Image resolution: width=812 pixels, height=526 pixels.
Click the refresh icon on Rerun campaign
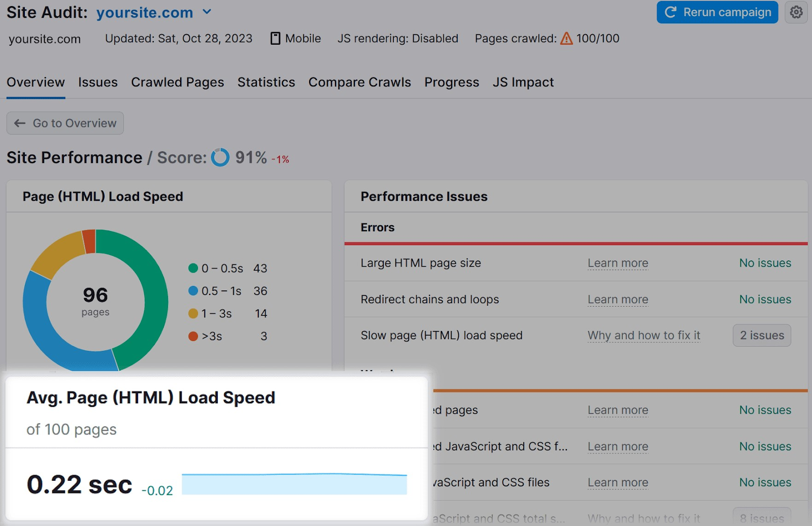click(670, 12)
